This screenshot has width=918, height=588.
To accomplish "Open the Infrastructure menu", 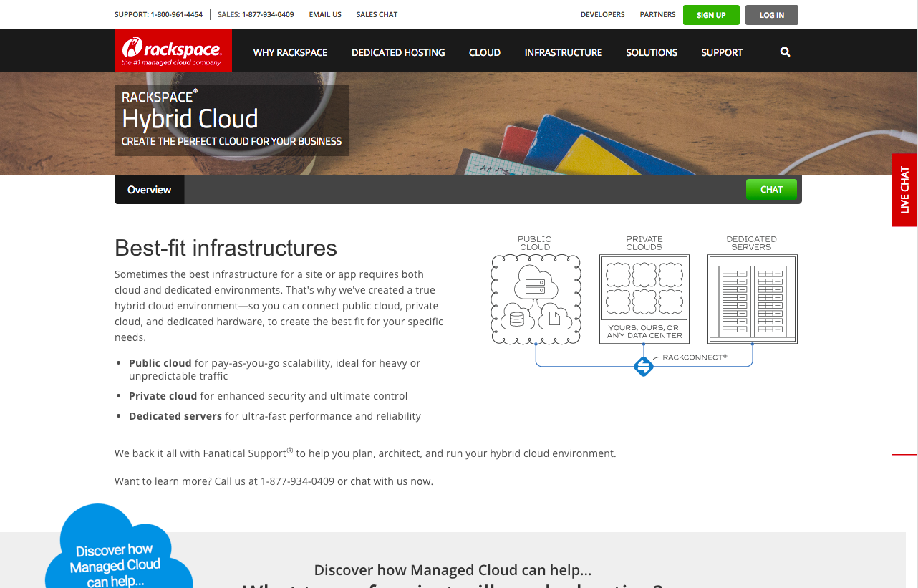I will 564,52.
